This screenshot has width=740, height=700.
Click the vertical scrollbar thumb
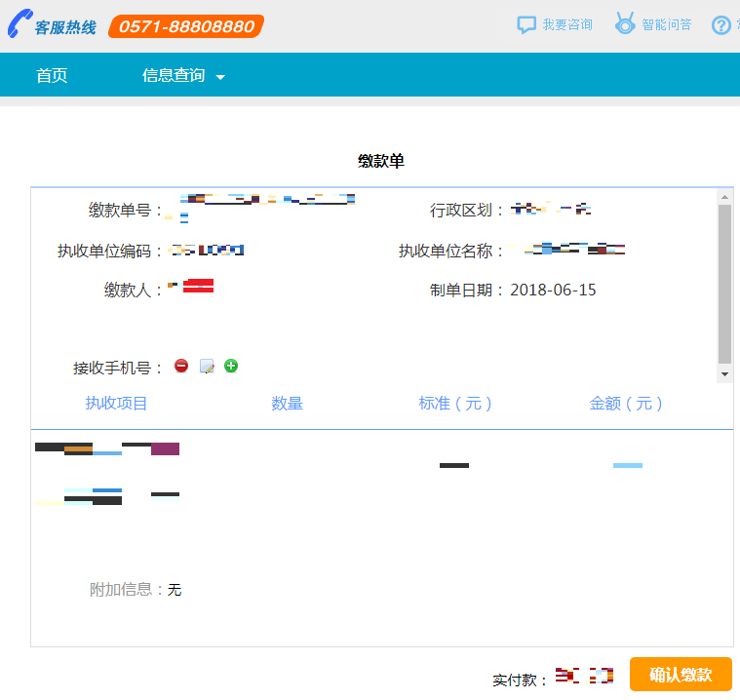click(x=724, y=283)
